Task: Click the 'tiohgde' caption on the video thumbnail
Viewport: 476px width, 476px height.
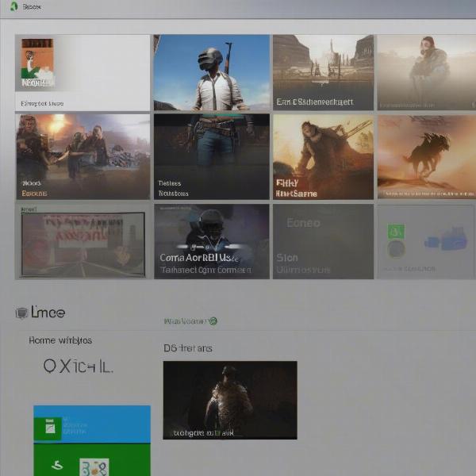Action: pyautogui.click(x=203, y=433)
